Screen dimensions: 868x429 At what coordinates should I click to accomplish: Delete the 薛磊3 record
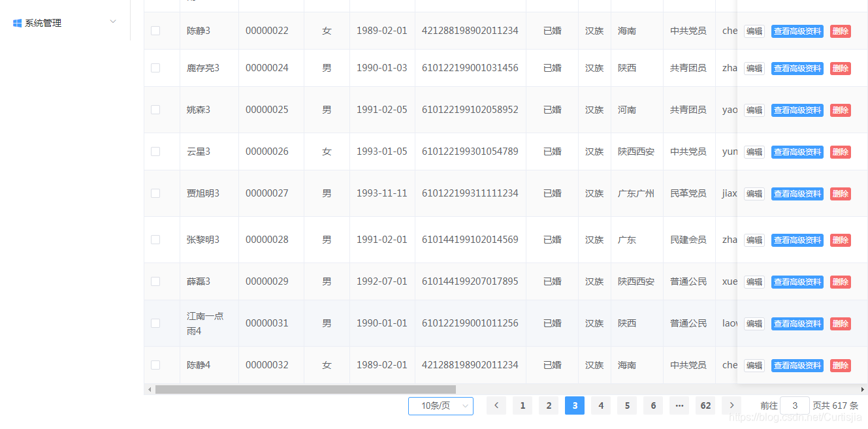click(x=841, y=281)
